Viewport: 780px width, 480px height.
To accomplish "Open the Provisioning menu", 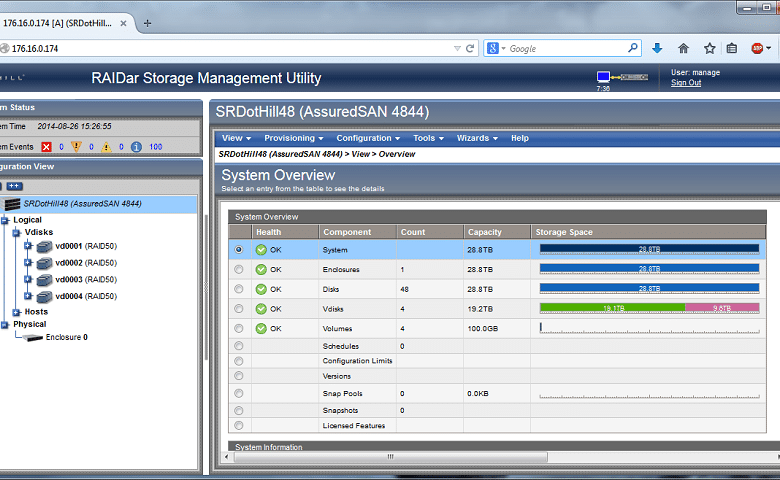I will [x=293, y=138].
